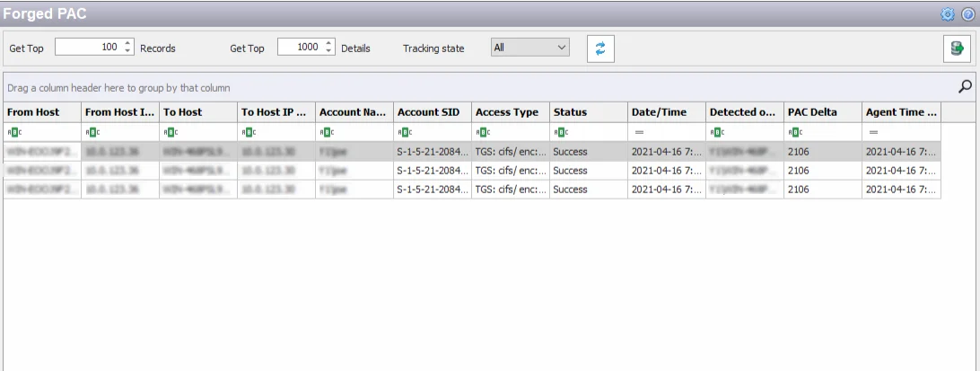Sort by Detected on column header
Screen dimensions: 980x371
coord(745,112)
